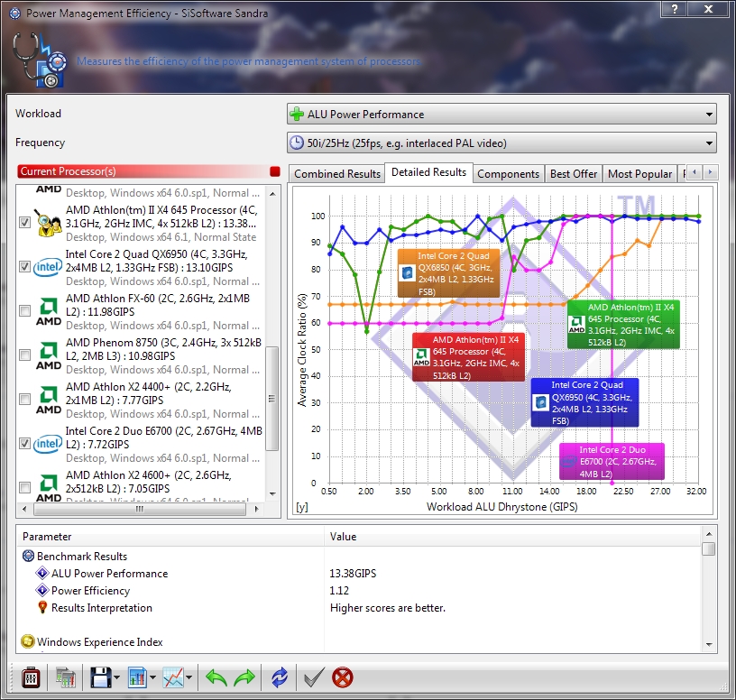Click the Value column header
Viewport: 736px width, 700px height.
[x=513, y=536]
